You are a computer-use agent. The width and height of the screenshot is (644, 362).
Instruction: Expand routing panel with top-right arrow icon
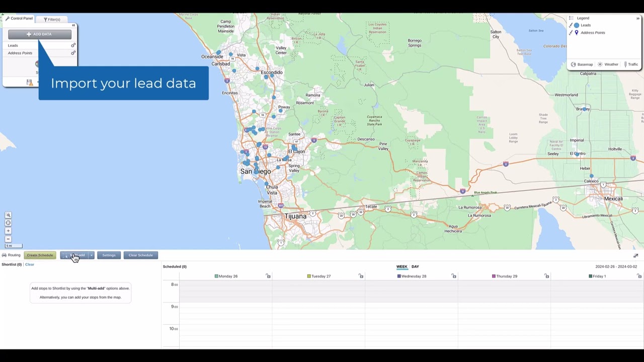[635, 256]
